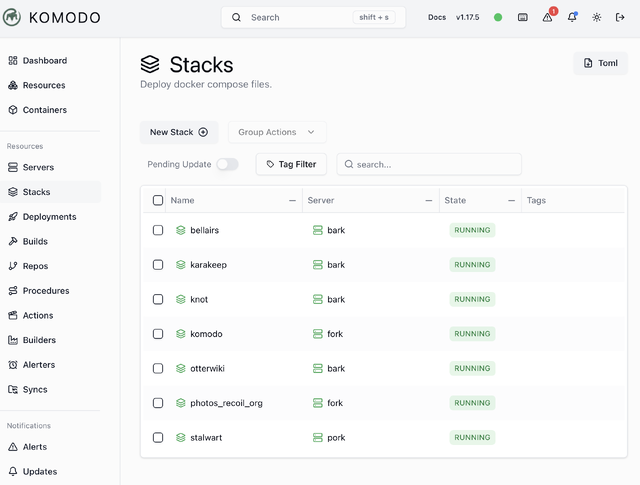The width and height of the screenshot is (640, 485).
Task: Open the State column sort control
Action: pyautogui.click(x=511, y=200)
